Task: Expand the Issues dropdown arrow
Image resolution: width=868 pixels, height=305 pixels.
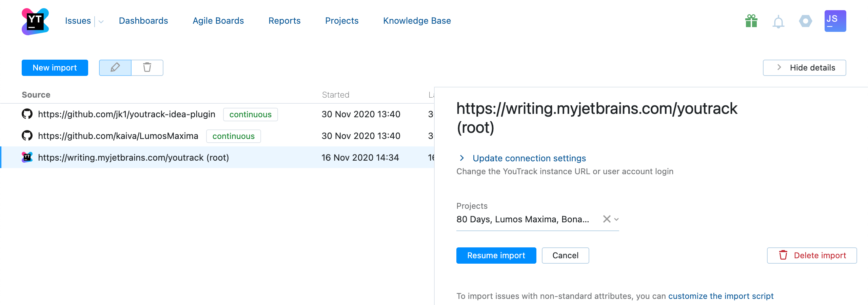Action: 101,22
